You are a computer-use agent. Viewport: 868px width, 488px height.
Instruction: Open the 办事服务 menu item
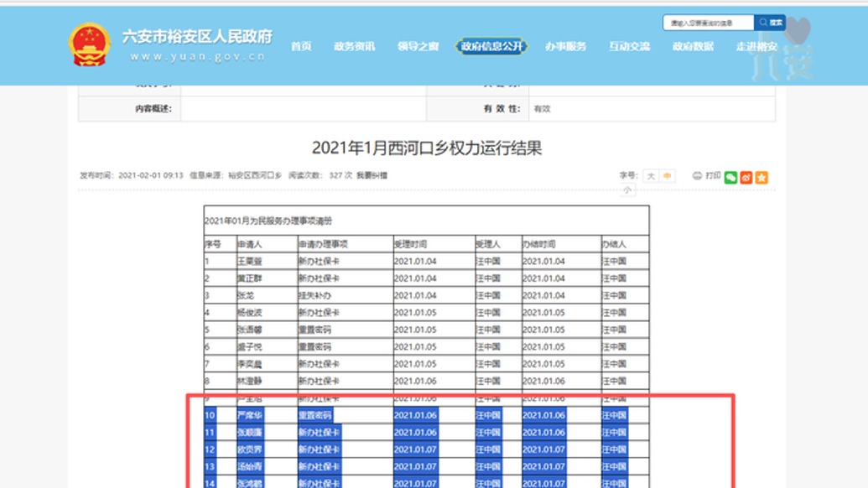566,46
